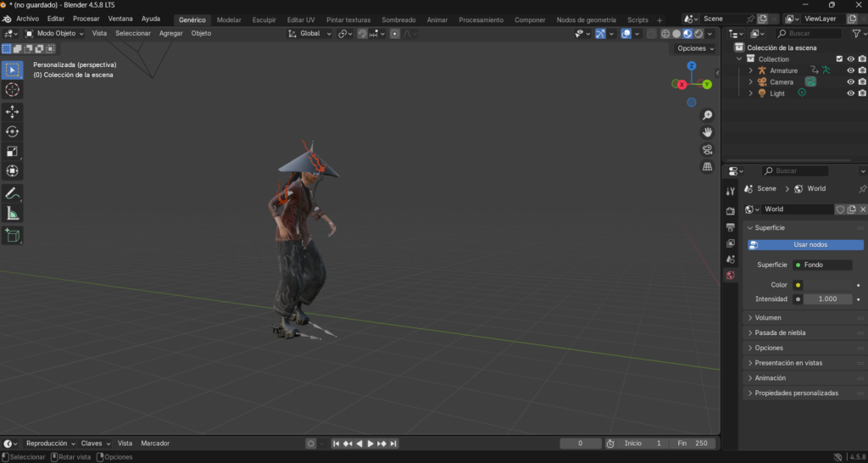Toggle proportional editing
The width and height of the screenshot is (868, 463).
click(395, 34)
